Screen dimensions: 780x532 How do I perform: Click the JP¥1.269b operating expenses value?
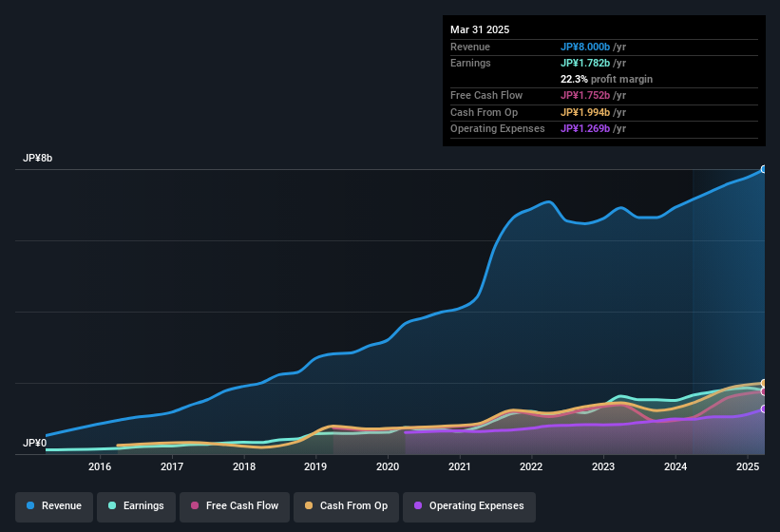pos(585,129)
